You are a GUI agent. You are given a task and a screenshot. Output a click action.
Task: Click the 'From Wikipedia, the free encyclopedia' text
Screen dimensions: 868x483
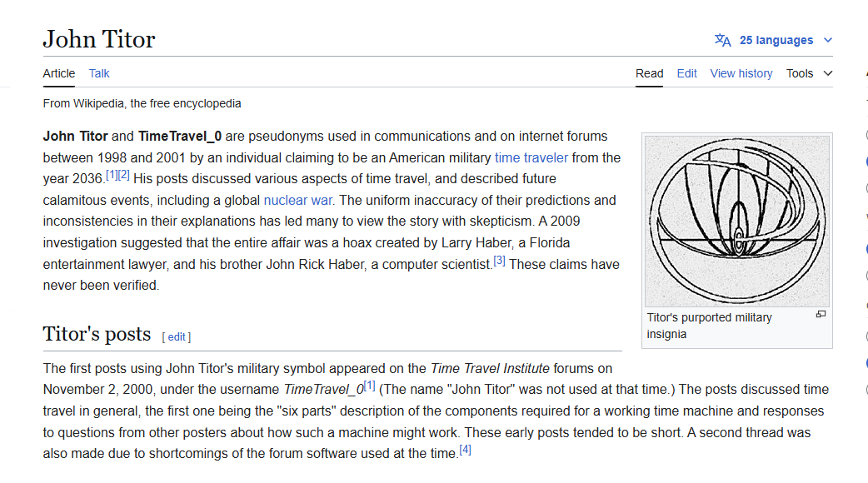point(142,103)
